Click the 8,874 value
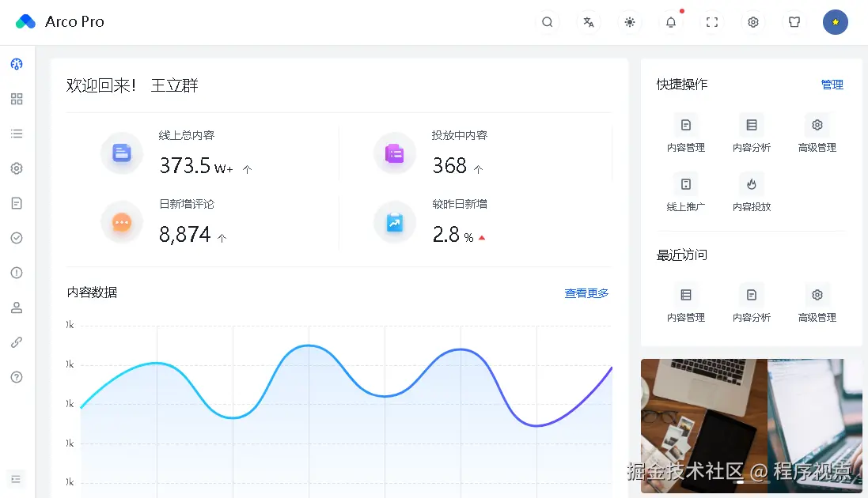Image resolution: width=868 pixels, height=498 pixels. point(185,235)
